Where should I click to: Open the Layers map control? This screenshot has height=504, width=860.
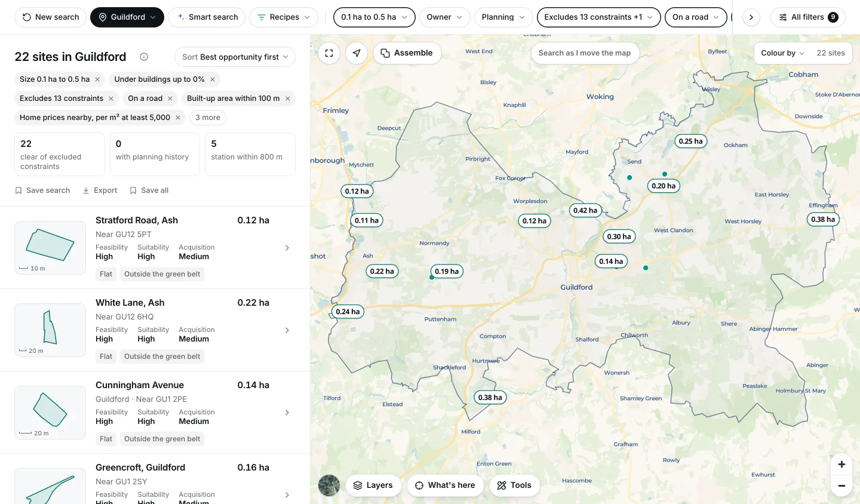coord(373,485)
